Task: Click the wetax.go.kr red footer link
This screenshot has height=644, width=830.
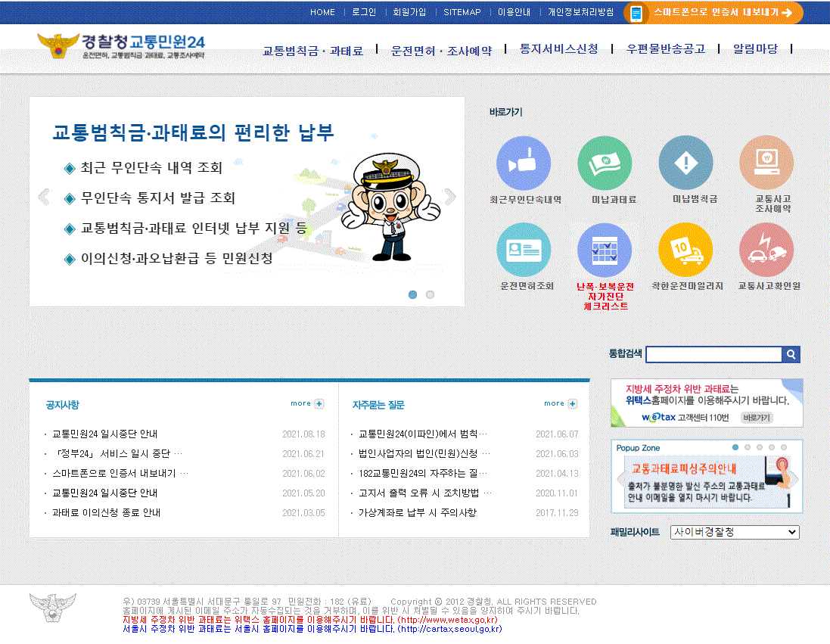Action: tap(448, 620)
